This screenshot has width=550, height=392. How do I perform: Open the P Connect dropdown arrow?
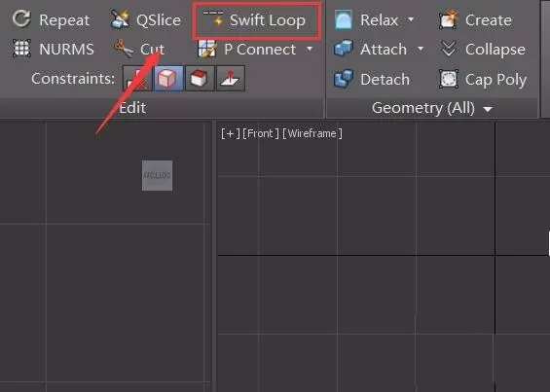click(x=310, y=49)
